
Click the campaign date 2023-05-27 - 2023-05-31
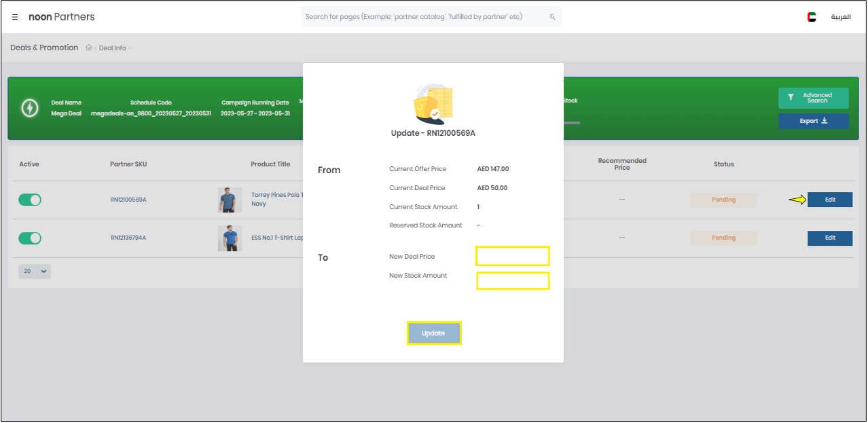point(255,113)
